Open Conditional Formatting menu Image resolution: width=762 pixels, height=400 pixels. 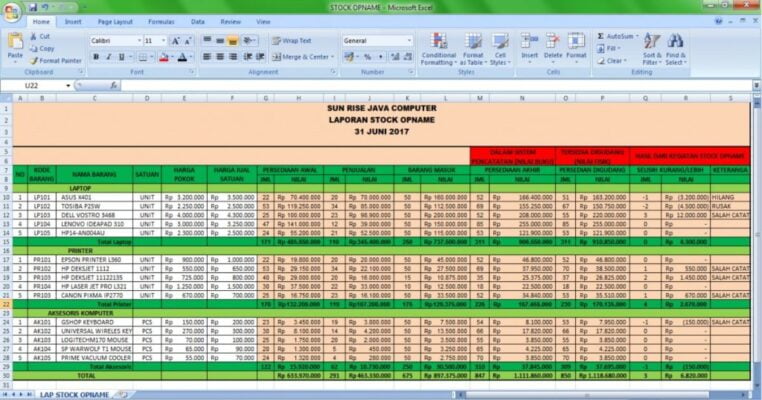438,49
